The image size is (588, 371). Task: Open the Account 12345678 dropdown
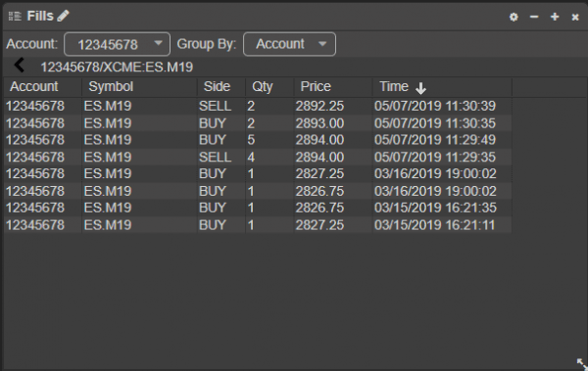click(x=117, y=44)
